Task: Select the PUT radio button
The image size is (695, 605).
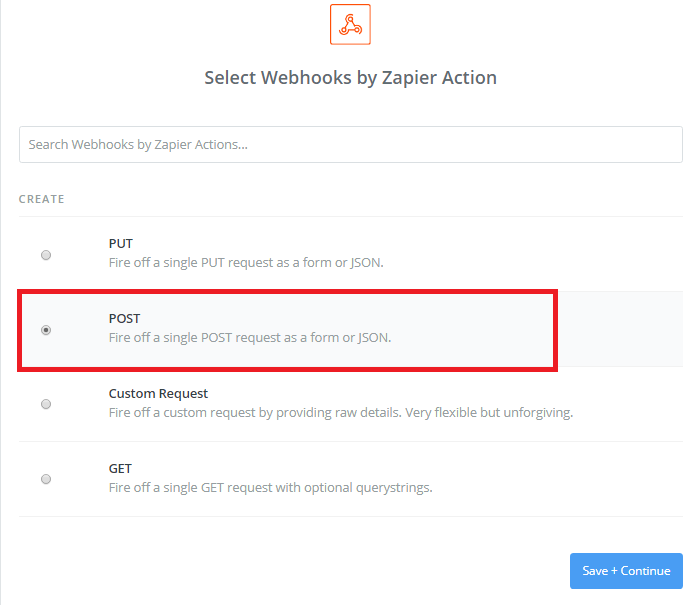Action: pyautogui.click(x=46, y=255)
